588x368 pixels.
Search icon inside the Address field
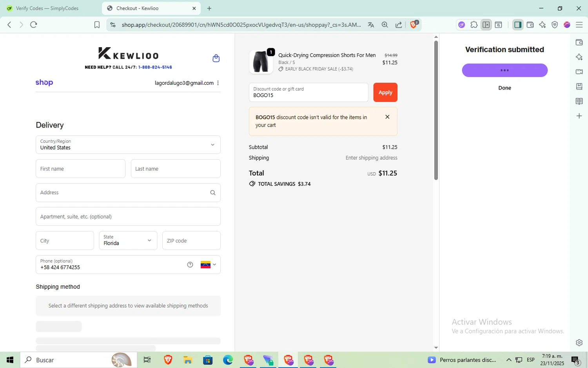click(x=213, y=193)
